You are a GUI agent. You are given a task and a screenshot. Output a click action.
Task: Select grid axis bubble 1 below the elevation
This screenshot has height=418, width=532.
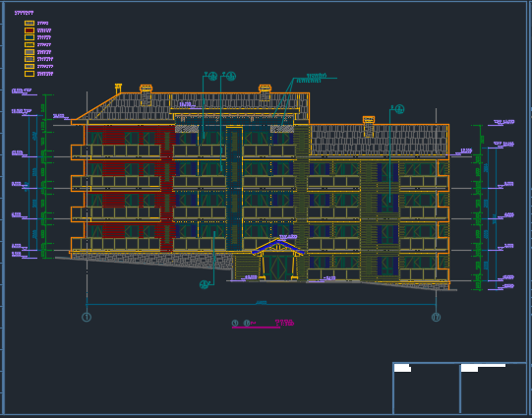coord(87,318)
